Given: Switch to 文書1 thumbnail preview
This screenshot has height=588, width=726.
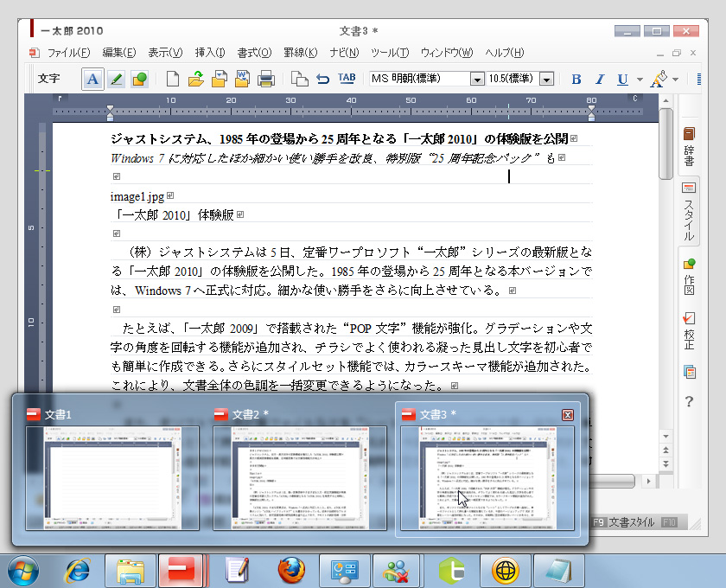Looking at the screenshot, I should point(112,477).
